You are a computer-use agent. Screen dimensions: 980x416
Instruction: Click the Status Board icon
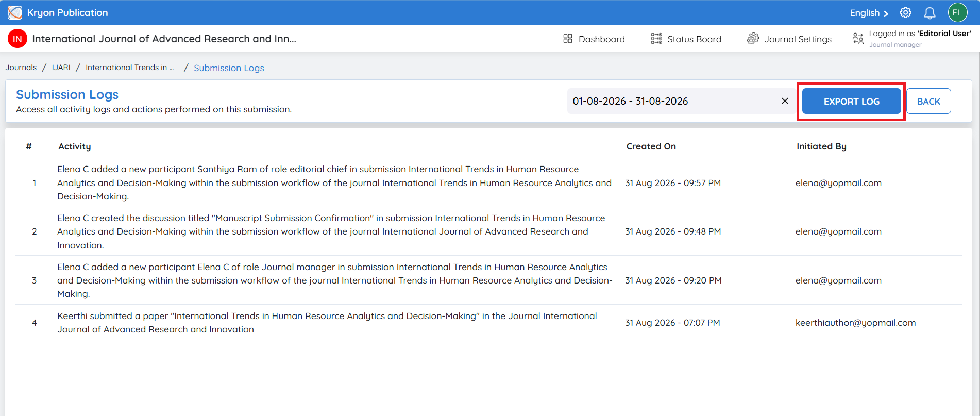(x=656, y=39)
